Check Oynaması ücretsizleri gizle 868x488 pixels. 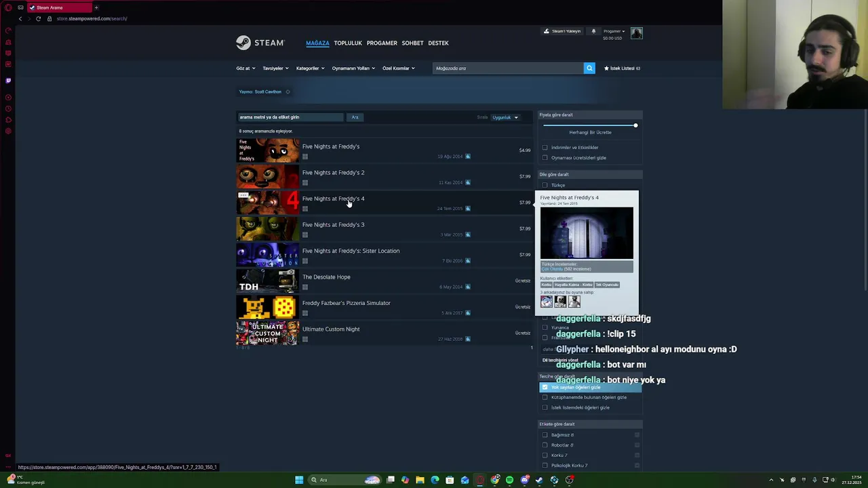(545, 157)
